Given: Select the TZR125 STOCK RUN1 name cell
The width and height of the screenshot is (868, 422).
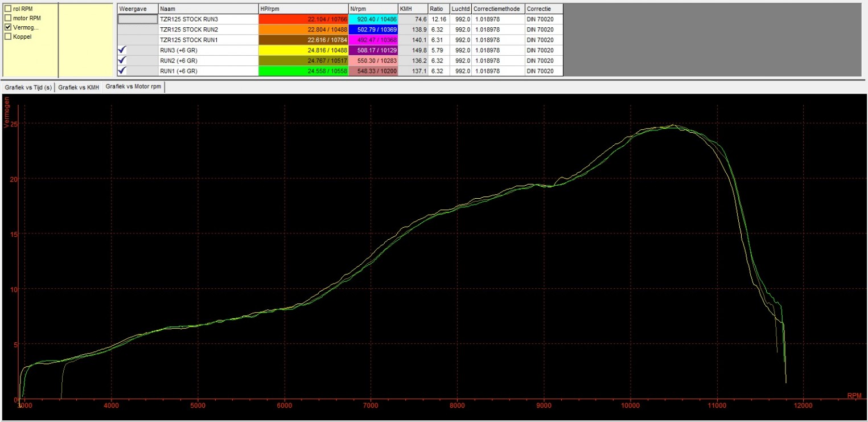Looking at the screenshot, I should click(208, 40).
